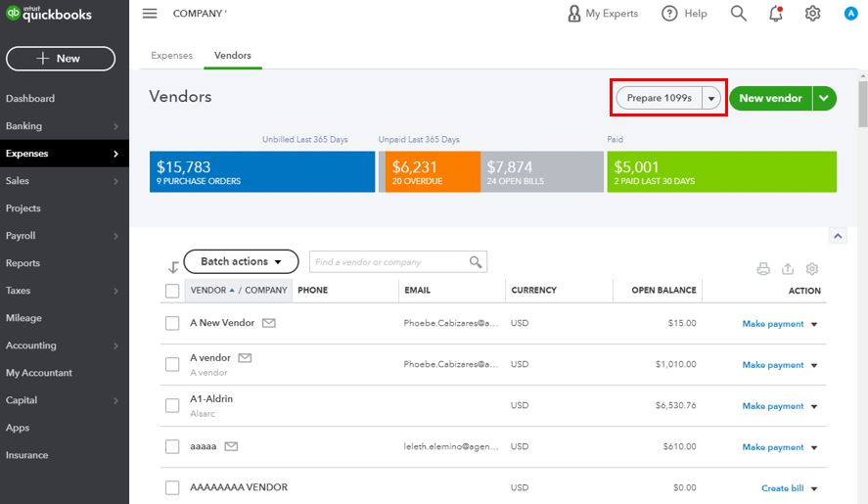The width and height of the screenshot is (868, 504).
Task: Open action dropdown for aaaaa
Action: tap(814, 447)
